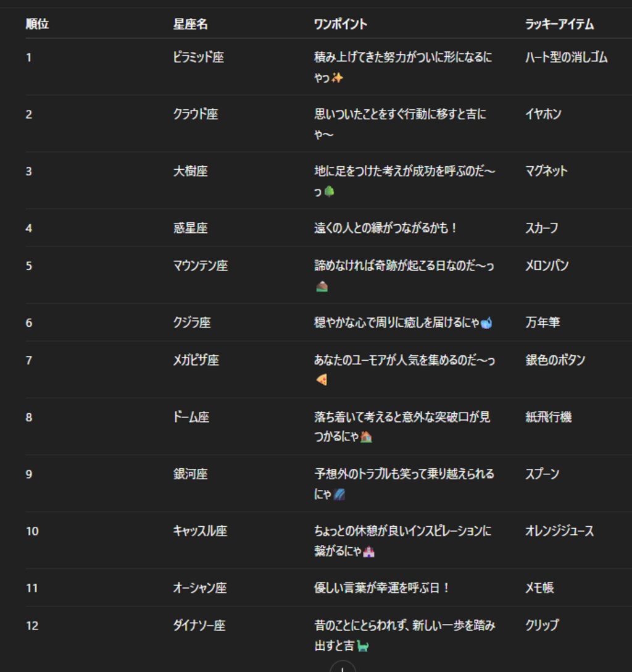Select the ワンポイント column header
Screen dimensions: 632x672
pos(340,24)
